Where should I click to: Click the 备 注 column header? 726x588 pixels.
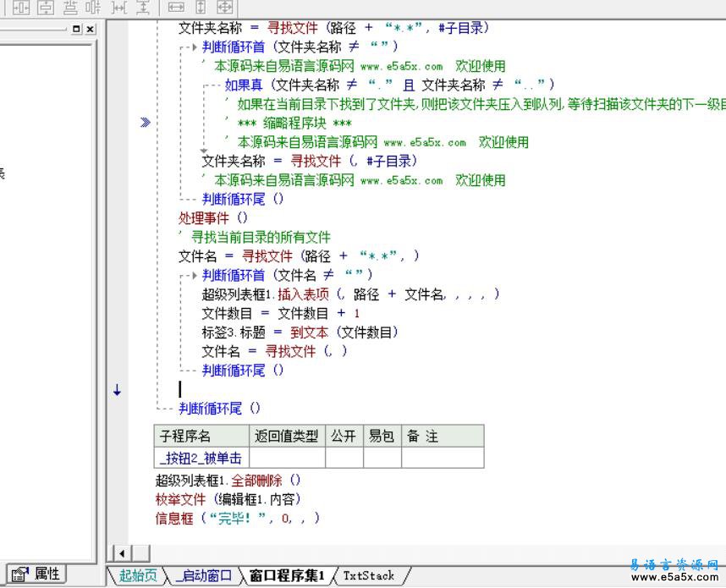(x=443, y=436)
